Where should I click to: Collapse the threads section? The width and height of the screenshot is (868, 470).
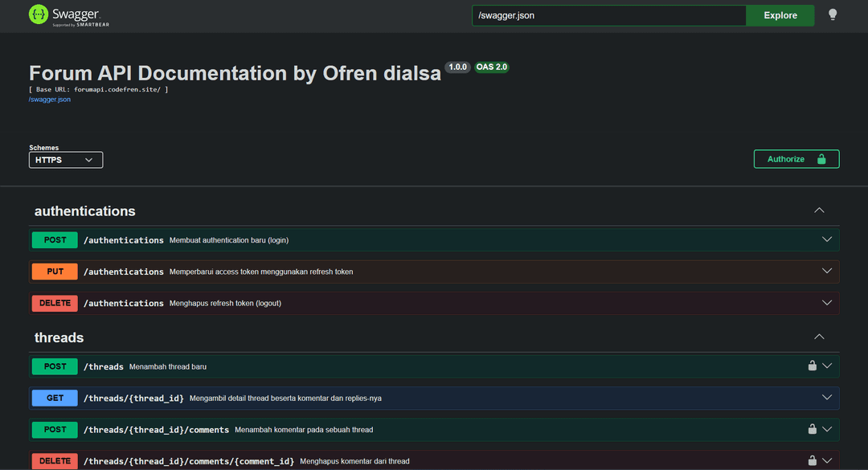(819, 337)
